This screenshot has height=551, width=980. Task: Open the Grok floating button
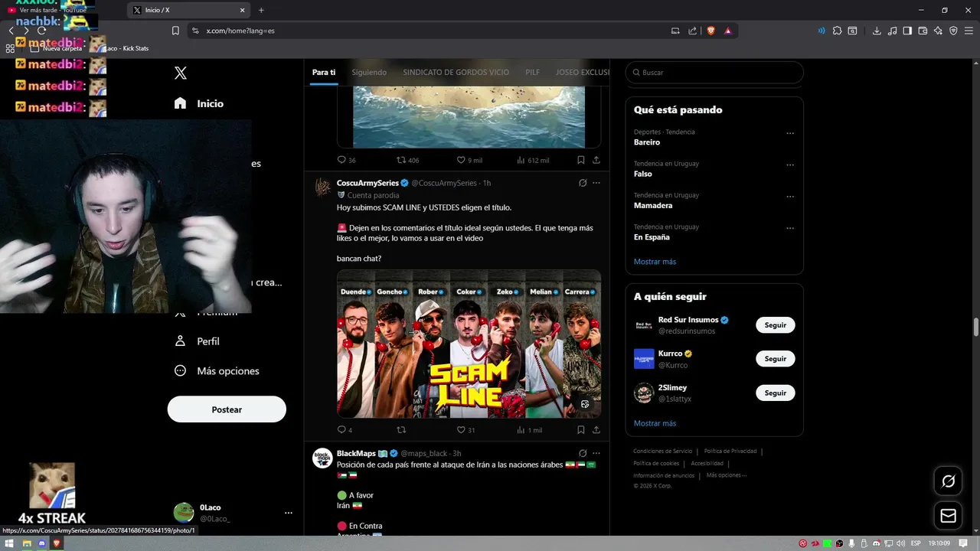click(x=948, y=481)
